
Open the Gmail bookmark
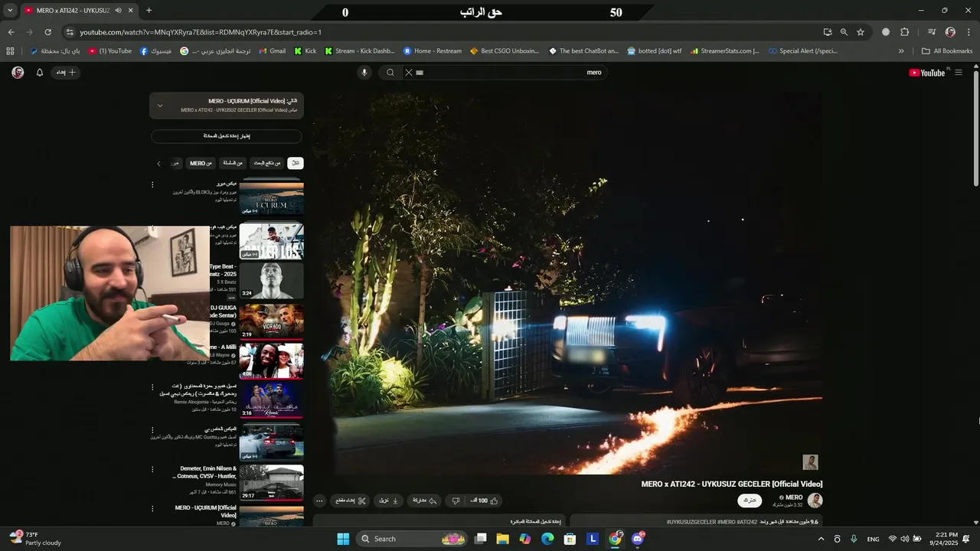[271, 51]
